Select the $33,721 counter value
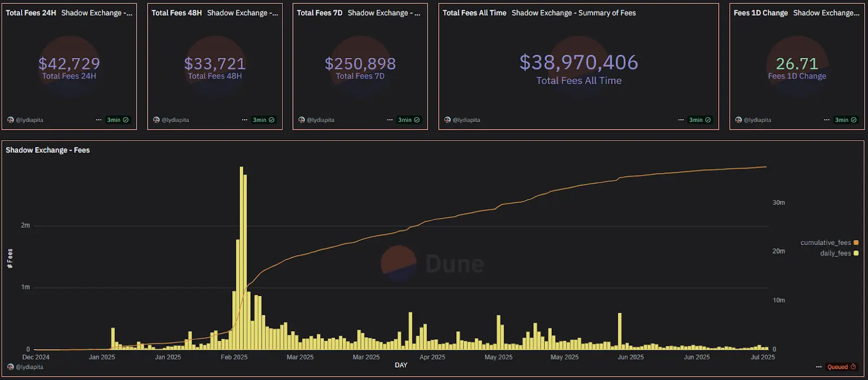 tap(215, 63)
